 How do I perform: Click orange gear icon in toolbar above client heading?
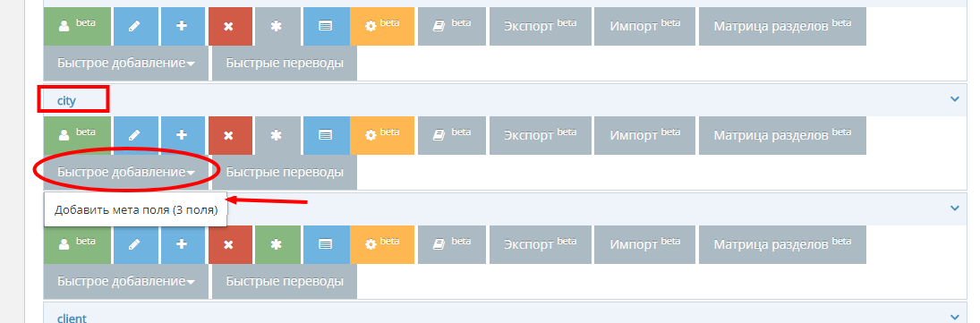382,245
